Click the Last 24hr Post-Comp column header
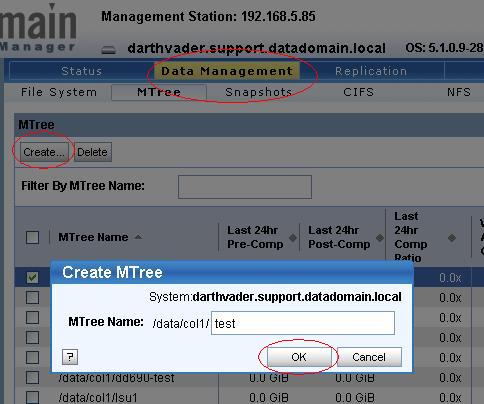This screenshot has height=404, width=484. click(x=339, y=237)
